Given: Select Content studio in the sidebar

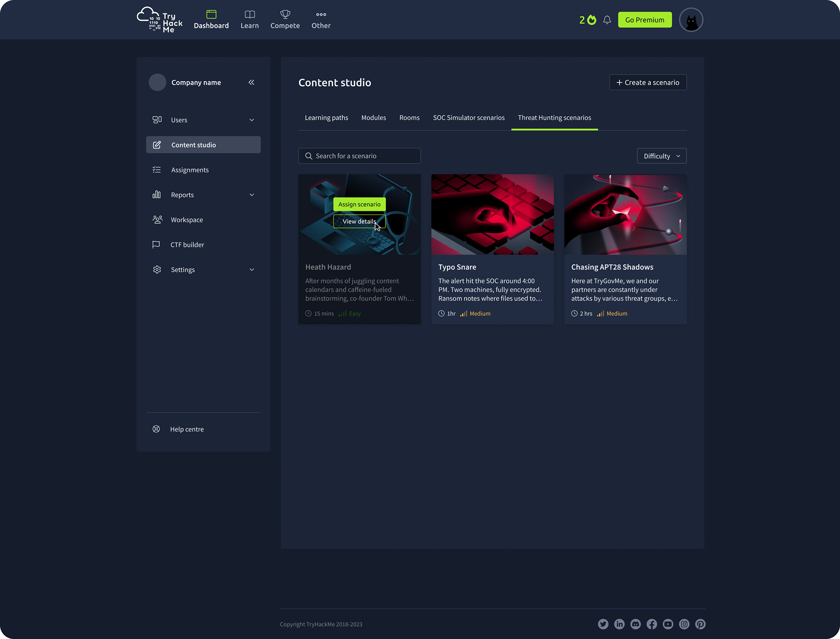Looking at the screenshot, I should coord(203,145).
